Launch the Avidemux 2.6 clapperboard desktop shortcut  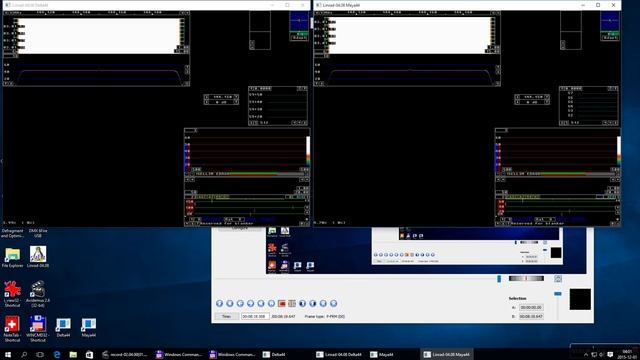pos(38,293)
